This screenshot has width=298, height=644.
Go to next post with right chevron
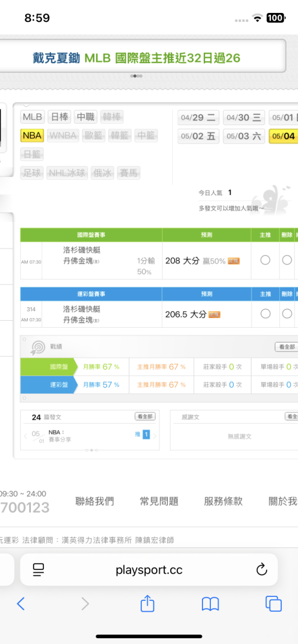155,437
